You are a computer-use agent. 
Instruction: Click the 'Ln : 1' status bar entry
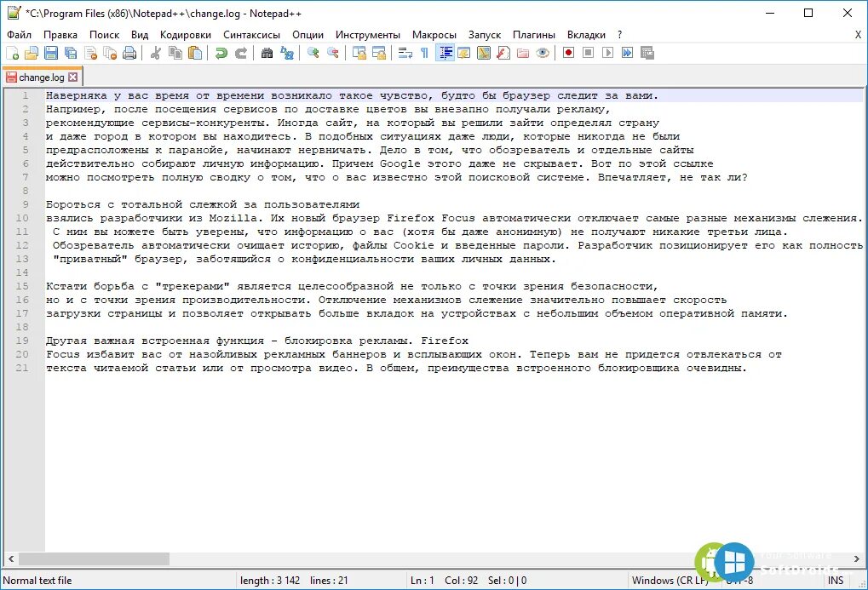tap(423, 580)
